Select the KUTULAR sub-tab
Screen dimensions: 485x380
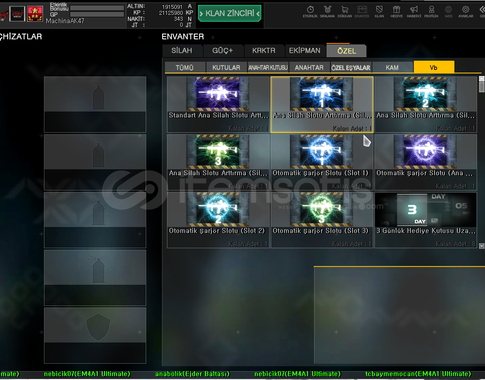tap(226, 67)
